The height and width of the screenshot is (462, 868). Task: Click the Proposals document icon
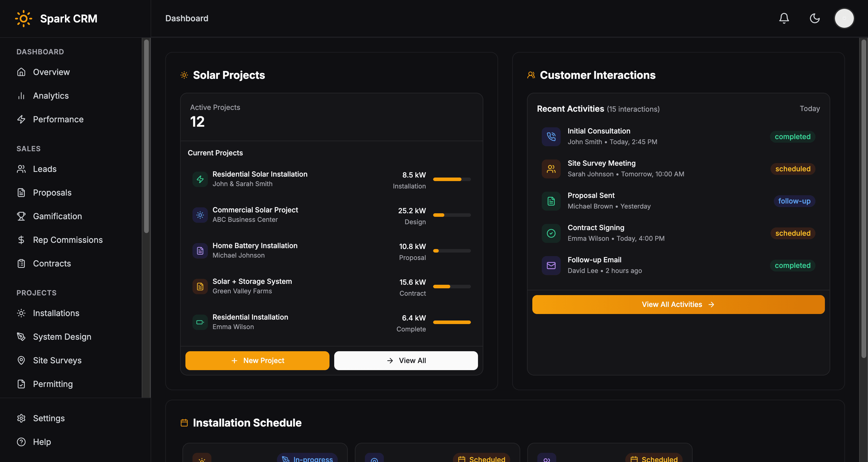coord(21,192)
